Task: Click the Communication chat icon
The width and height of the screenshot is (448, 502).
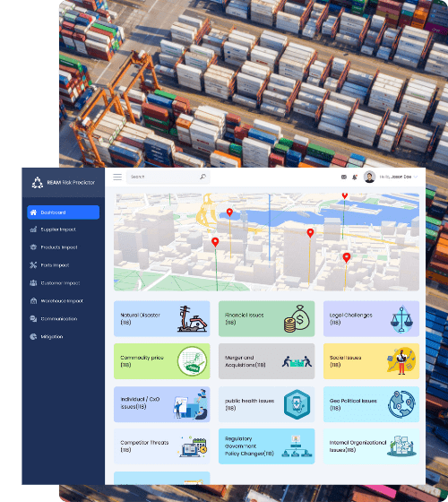Action: pos(33,319)
